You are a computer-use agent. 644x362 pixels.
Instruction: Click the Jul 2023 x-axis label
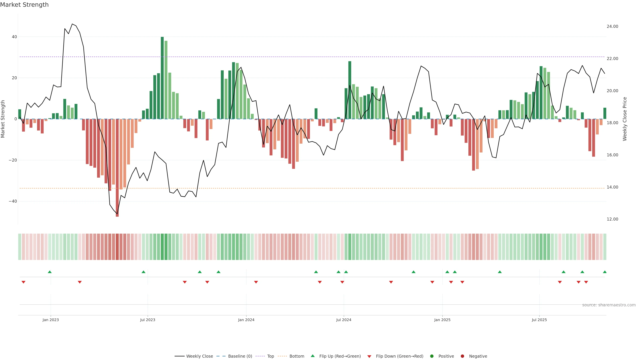coord(148,320)
